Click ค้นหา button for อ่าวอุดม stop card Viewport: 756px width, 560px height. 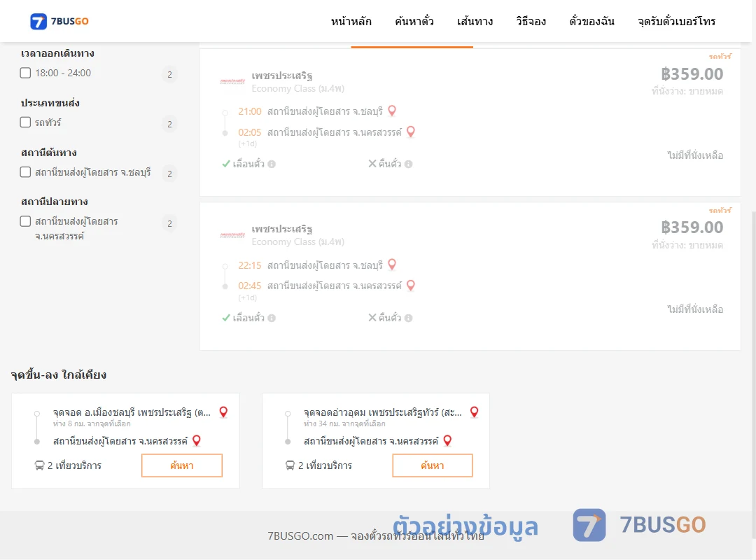433,465
